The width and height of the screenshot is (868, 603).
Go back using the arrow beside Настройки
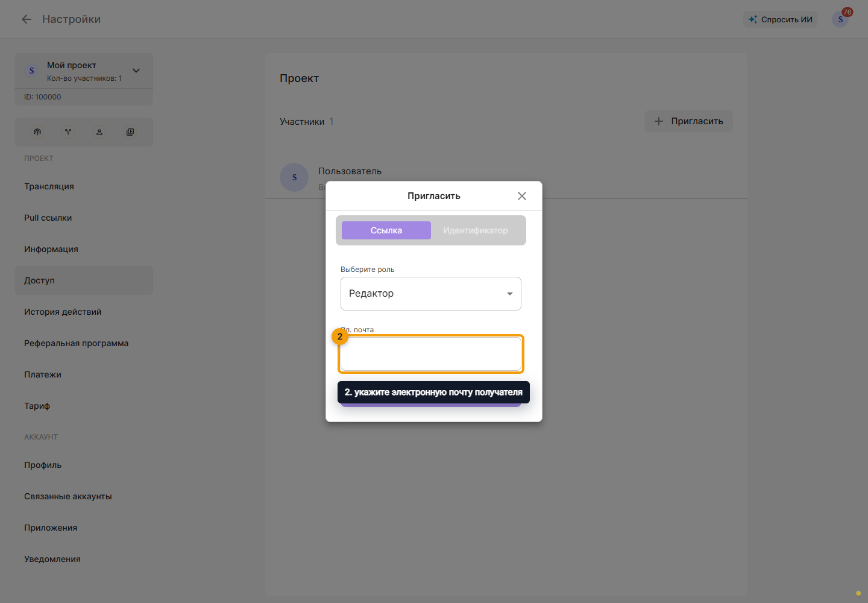pos(27,19)
